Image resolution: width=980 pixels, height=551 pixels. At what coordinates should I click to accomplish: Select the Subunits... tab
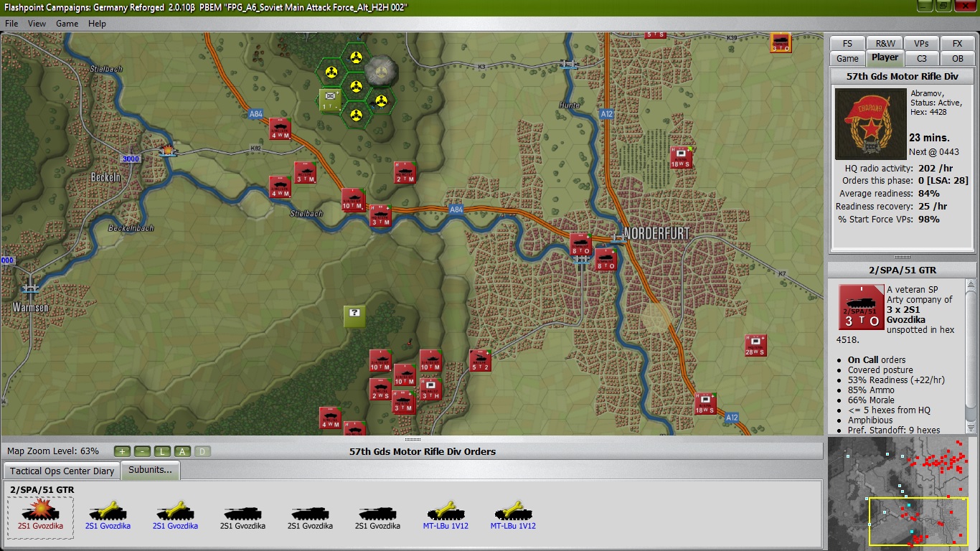point(150,470)
